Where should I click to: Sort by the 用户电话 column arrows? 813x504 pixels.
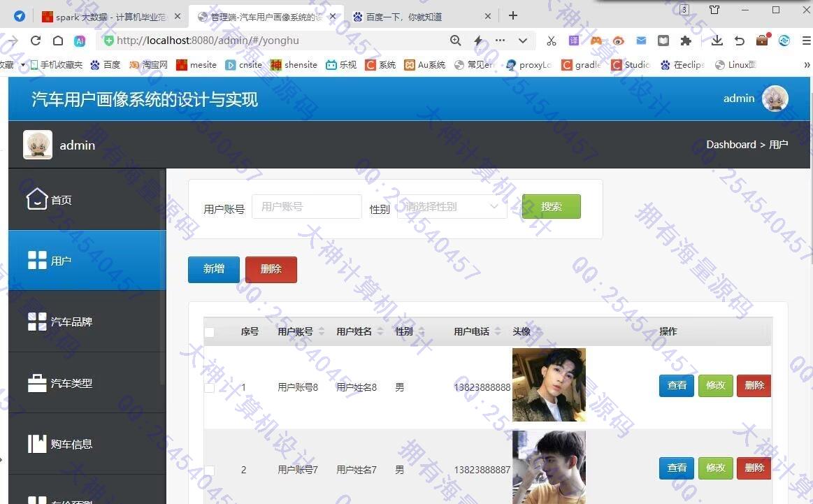[x=498, y=331]
